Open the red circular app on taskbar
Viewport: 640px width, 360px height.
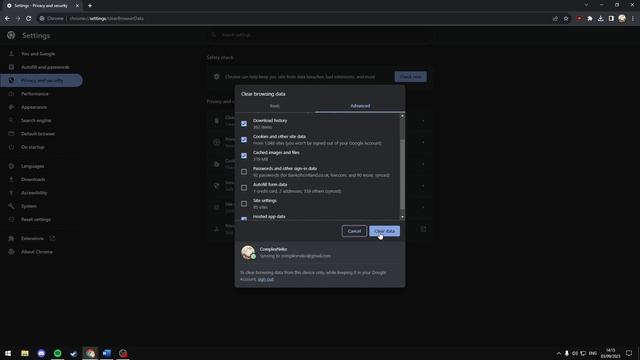coord(123,353)
